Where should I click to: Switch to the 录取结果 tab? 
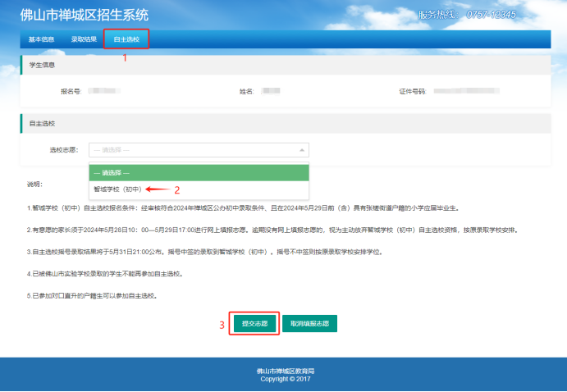click(x=83, y=39)
